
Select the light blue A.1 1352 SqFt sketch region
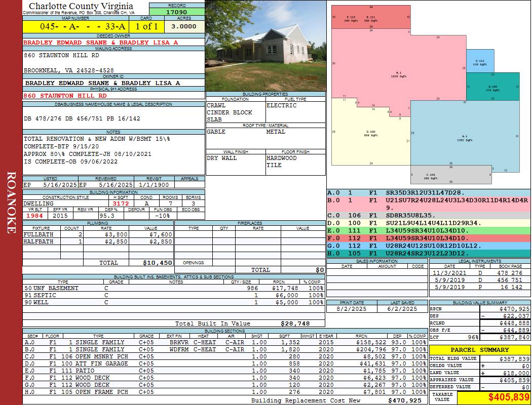tap(464, 138)
